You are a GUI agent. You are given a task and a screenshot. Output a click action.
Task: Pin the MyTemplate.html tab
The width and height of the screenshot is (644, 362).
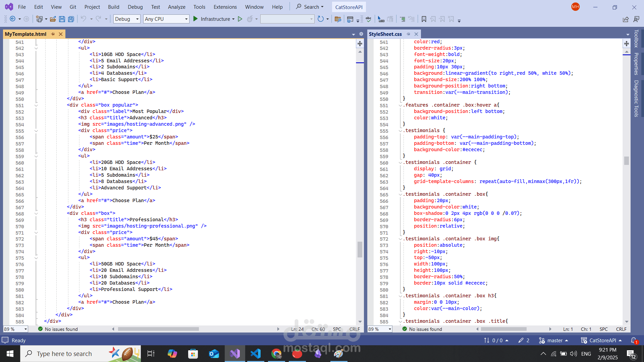(53, 34)
